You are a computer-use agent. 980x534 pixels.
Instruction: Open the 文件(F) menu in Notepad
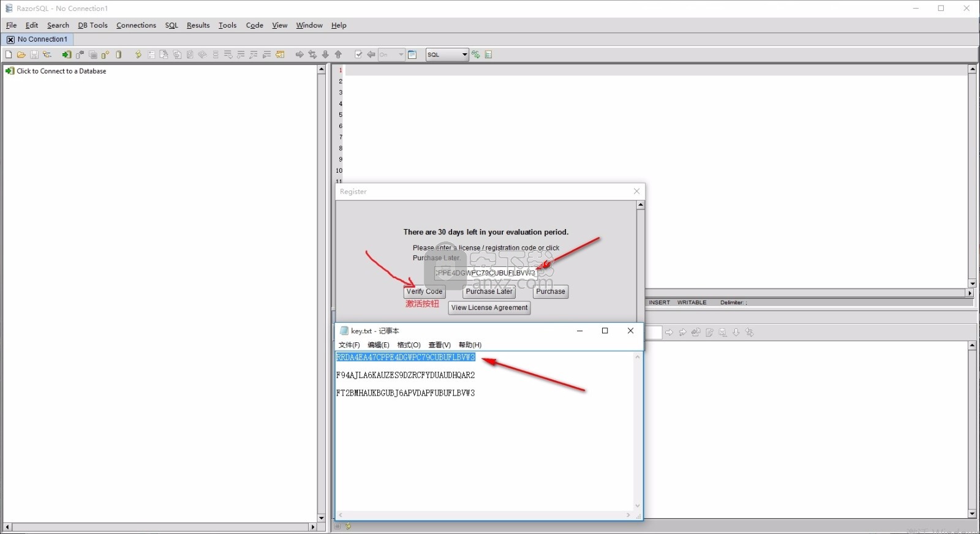click(x=349, y=345)
